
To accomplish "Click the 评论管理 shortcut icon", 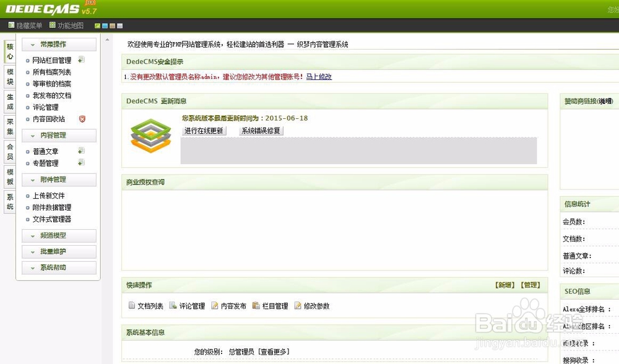I will 173,305.
